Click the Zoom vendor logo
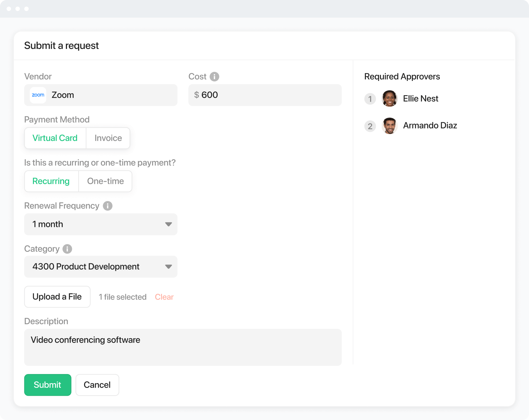The image size is (529, 420). point(38,95)
